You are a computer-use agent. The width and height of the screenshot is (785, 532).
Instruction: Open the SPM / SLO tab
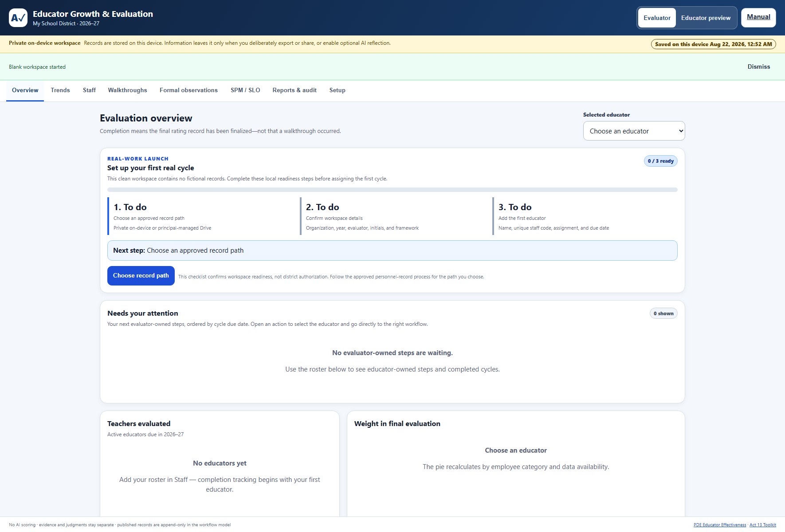(245, 90)
